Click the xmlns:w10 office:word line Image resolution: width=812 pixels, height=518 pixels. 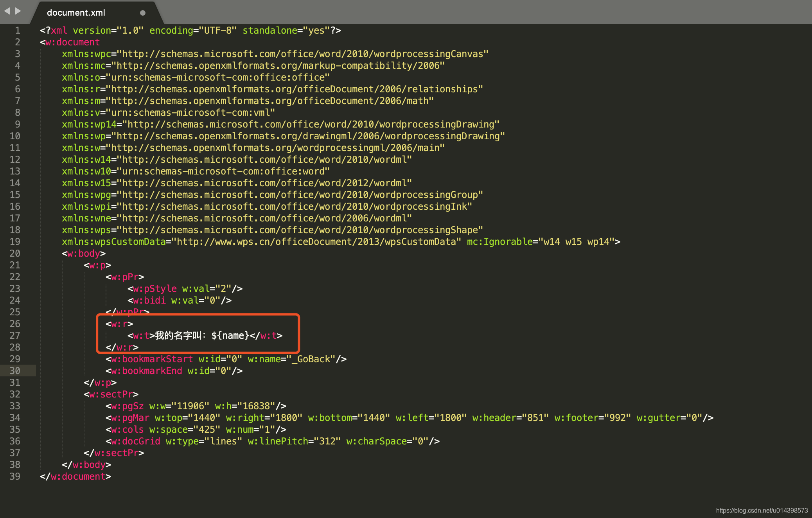click(196, 171)
